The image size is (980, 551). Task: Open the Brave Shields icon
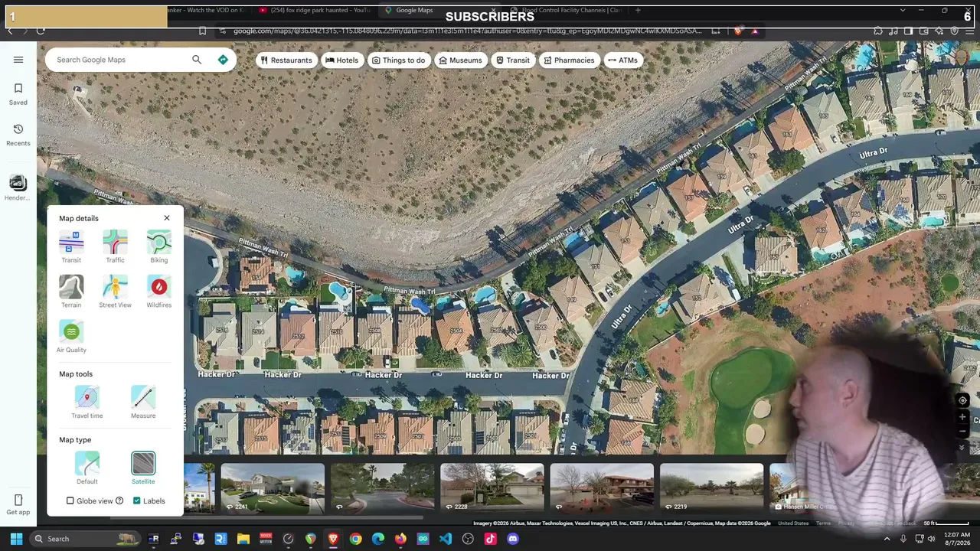pos(737,31)
